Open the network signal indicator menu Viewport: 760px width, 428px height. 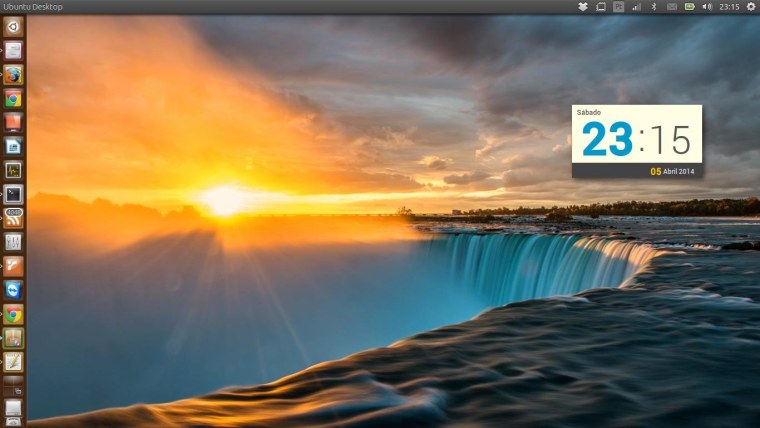(x=636, y=7)
